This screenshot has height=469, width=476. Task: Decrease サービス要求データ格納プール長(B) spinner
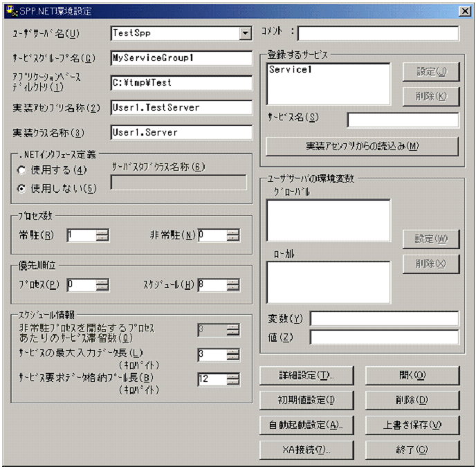[x=233, y=382]
